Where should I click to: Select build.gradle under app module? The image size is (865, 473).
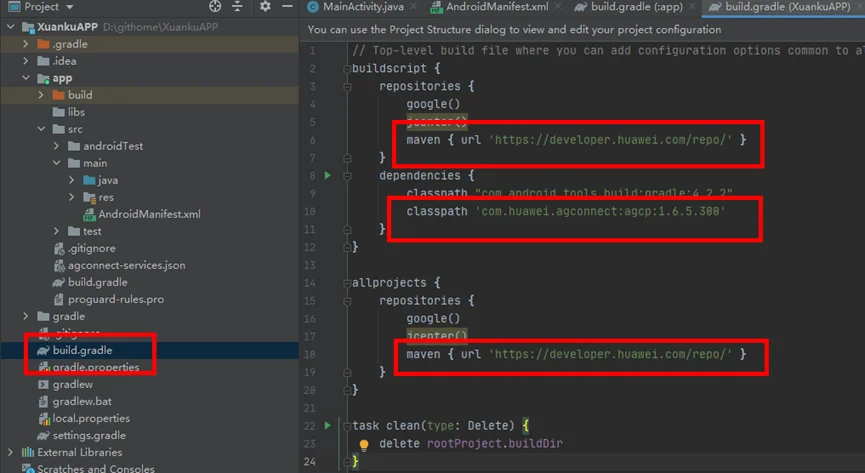tap(97, 282)
